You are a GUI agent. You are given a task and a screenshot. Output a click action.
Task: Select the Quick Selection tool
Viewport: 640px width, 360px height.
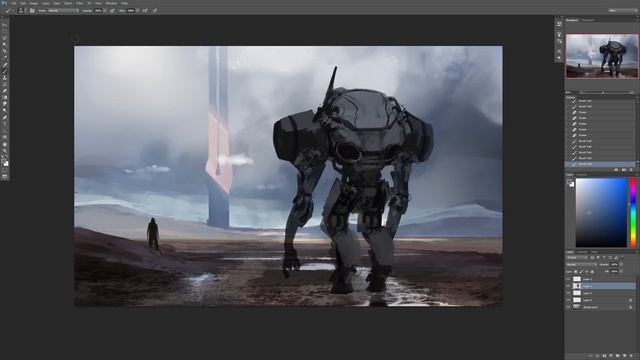coord(5,44)
